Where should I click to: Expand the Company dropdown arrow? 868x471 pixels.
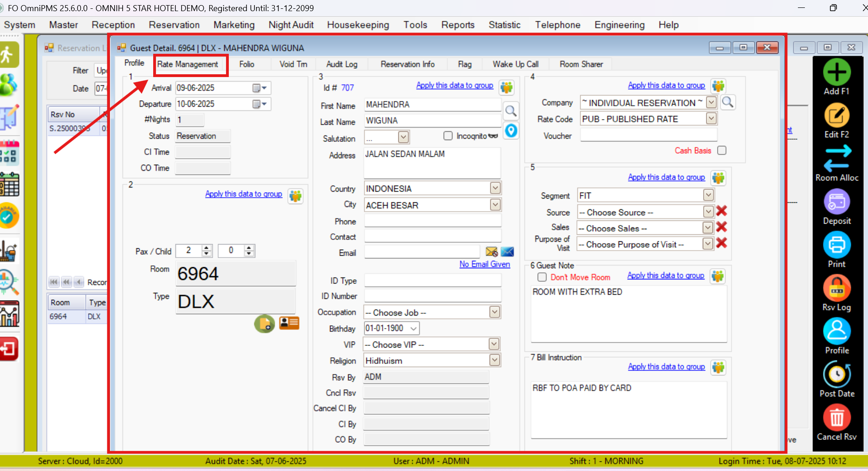[x=711, y=102]
